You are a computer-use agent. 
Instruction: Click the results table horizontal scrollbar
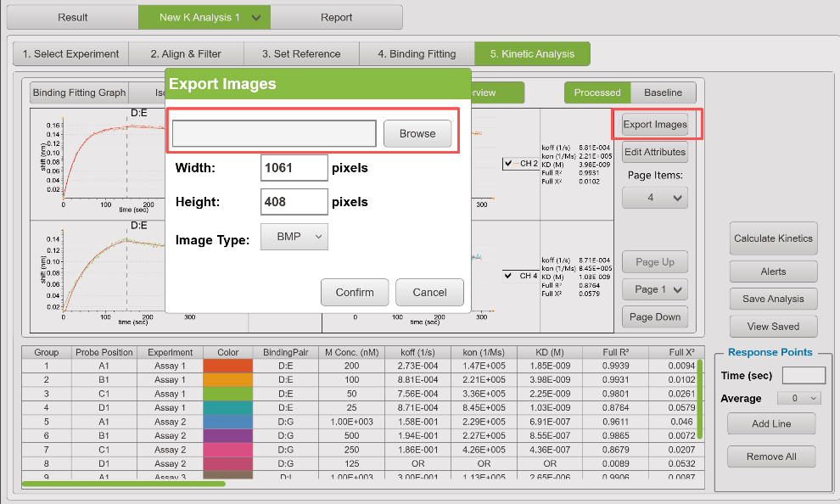(124, 484)
